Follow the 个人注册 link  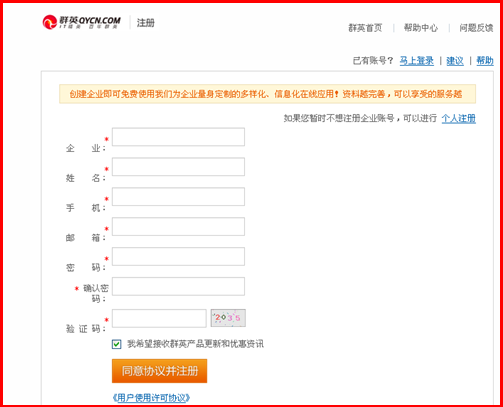click(x=459, y=118)
